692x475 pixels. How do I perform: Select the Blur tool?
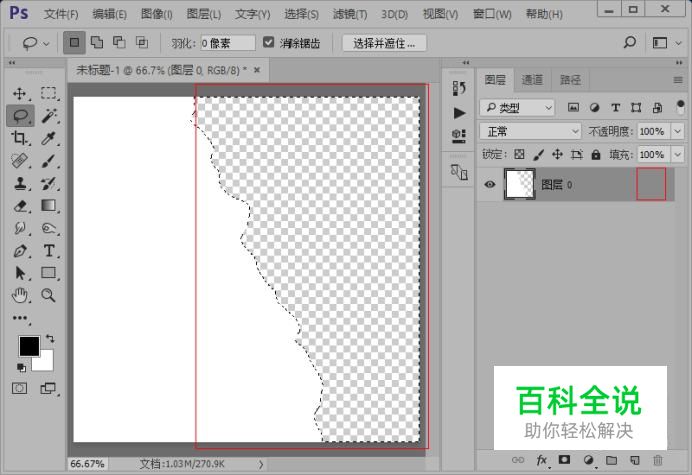point(19,228)
